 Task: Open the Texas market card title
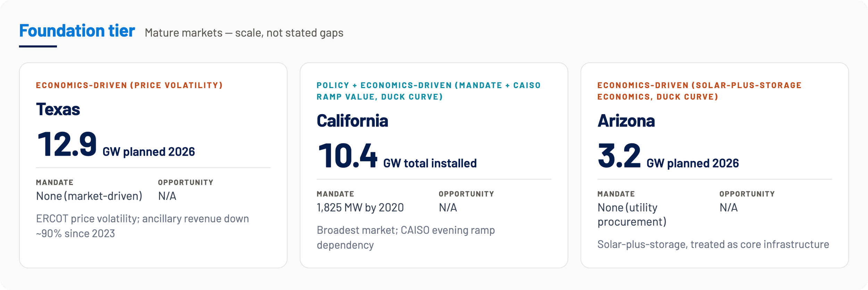[58, 109]
